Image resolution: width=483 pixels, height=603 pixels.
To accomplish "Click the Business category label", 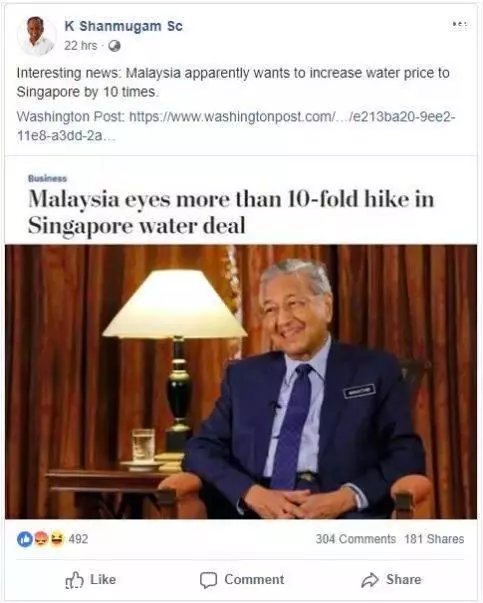I will (x=47, y=178).
